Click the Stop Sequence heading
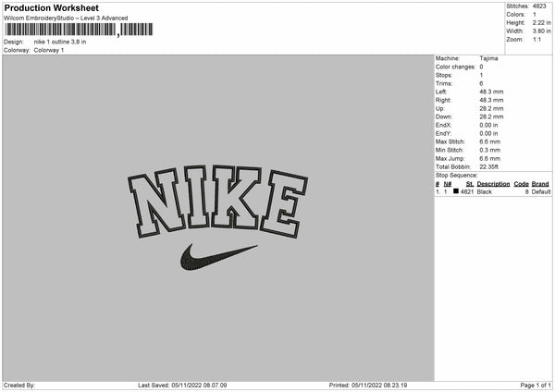The width and height of the screenshot is (555, 392). click(x=456, y=176)
